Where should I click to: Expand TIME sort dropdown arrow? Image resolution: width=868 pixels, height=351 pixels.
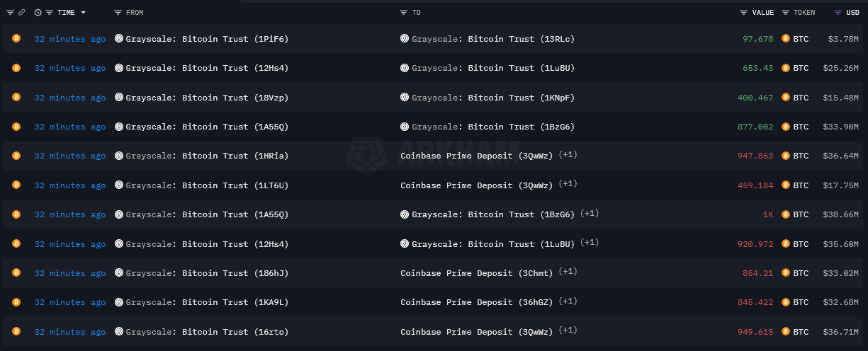click(x=84, y=13)
